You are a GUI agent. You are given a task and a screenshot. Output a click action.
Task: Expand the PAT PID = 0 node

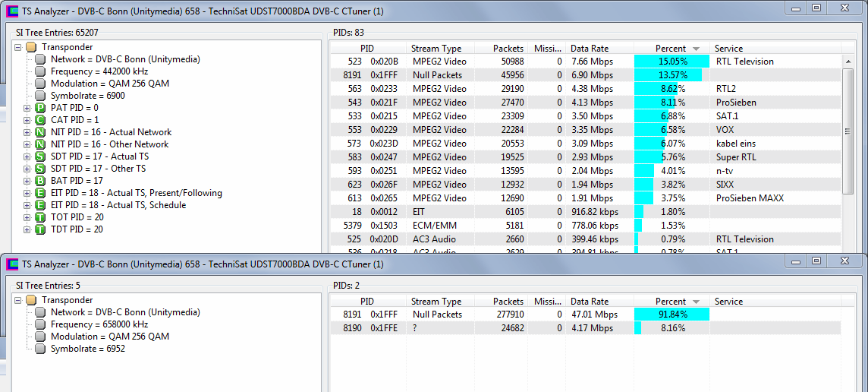click(x=28, y=108)
